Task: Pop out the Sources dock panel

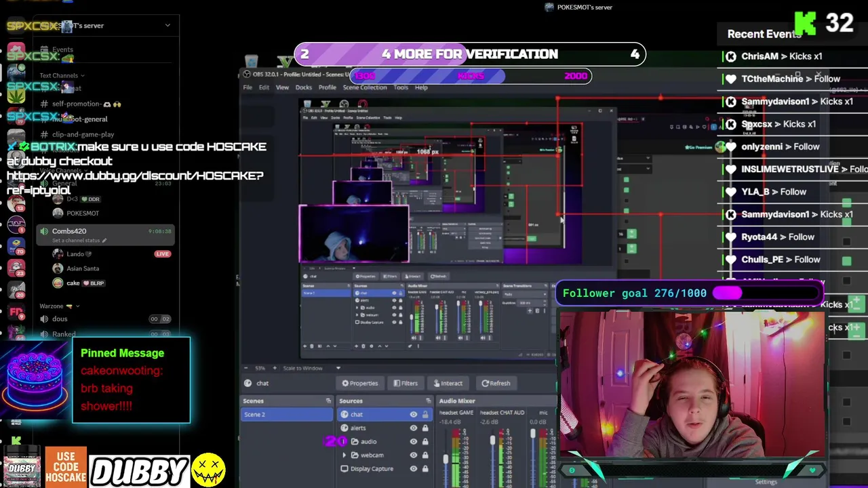Action: click(x=428, y=401)
